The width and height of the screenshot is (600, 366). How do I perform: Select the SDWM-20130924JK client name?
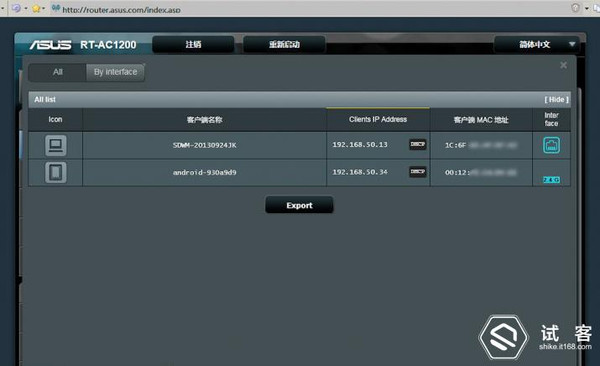204,145
